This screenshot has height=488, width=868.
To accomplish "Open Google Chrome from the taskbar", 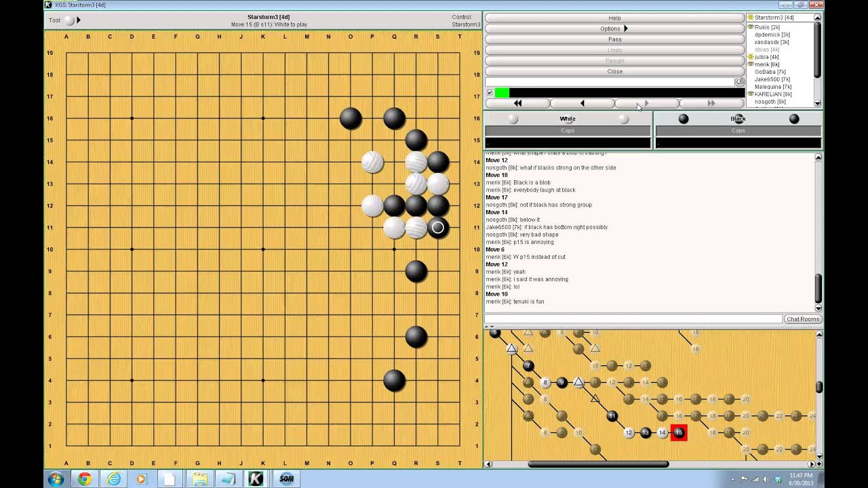I will [84, 479].
